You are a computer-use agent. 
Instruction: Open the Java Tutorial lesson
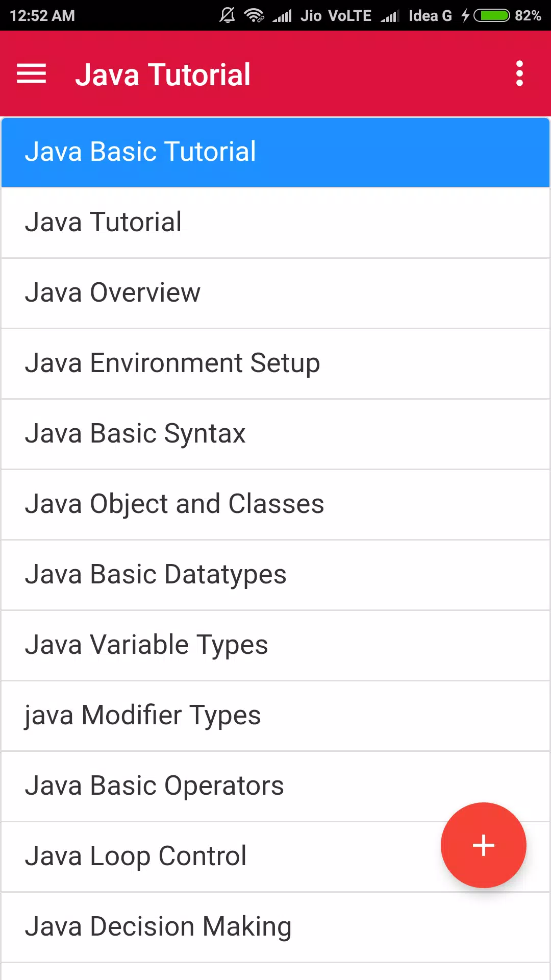[x=275, y=223]
